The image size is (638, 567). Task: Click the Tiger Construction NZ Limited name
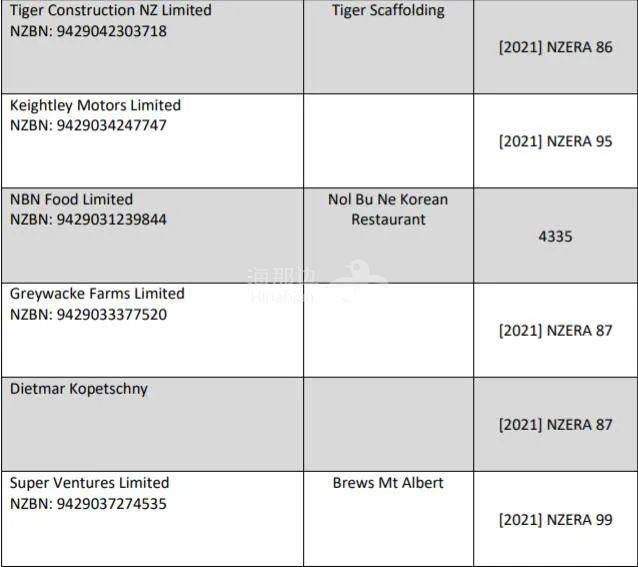click(111, 10)
